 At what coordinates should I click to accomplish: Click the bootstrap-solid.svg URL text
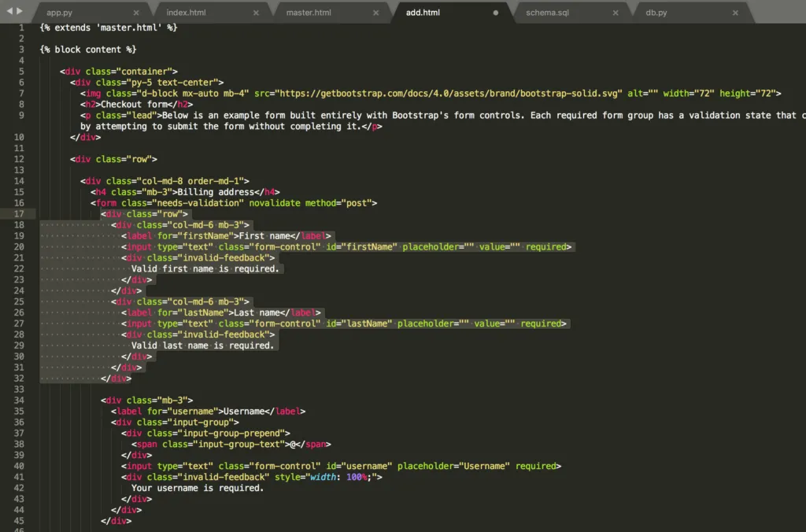448,94
